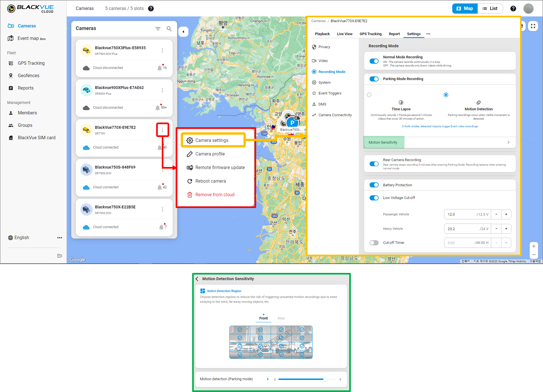543x392 pixels.
Task: Zoom in the map with plus button
Action: tap(534, 246)
